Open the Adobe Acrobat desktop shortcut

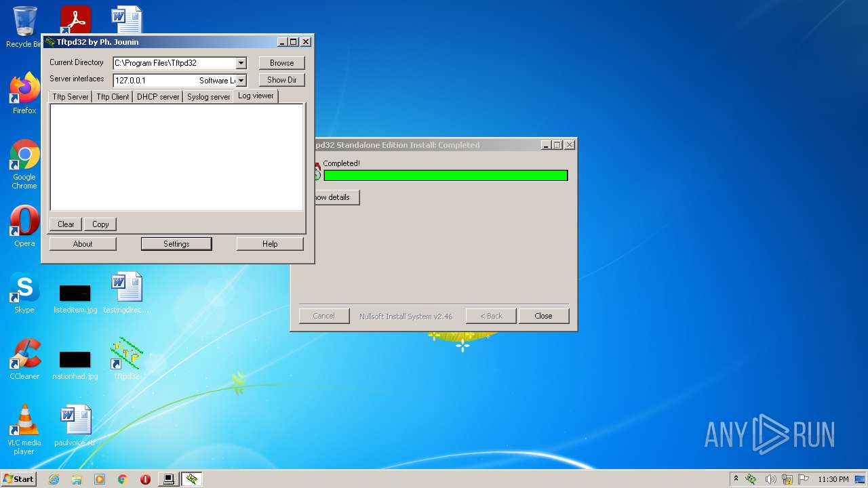click(75, 19)
